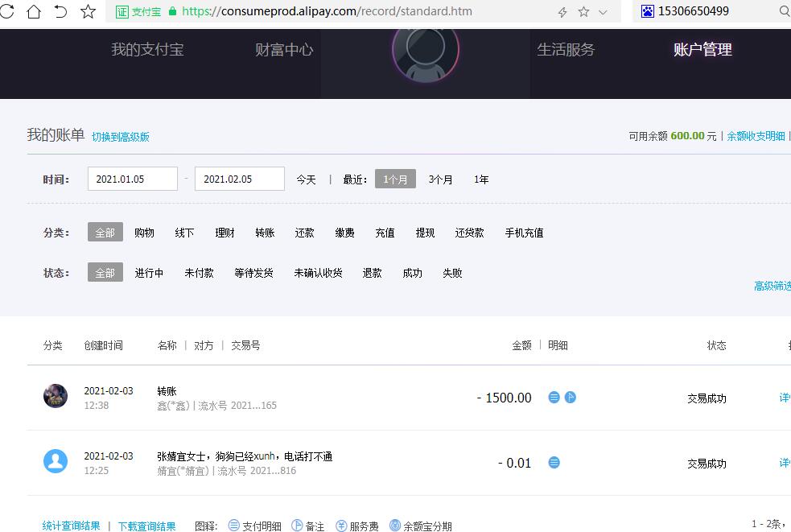Click the avatar of the 转账 transaction

point(56,396)
